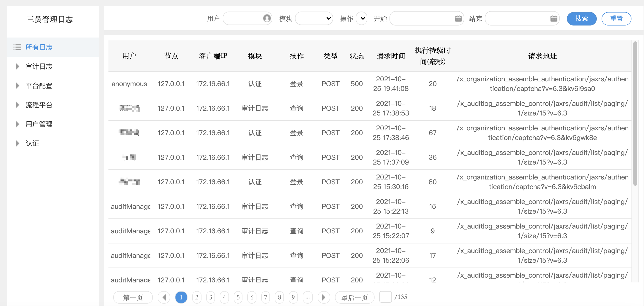Viewport: 644px width, 306px height.
Task: Select the 所有日志 menu item
Action: click(39, 47)
